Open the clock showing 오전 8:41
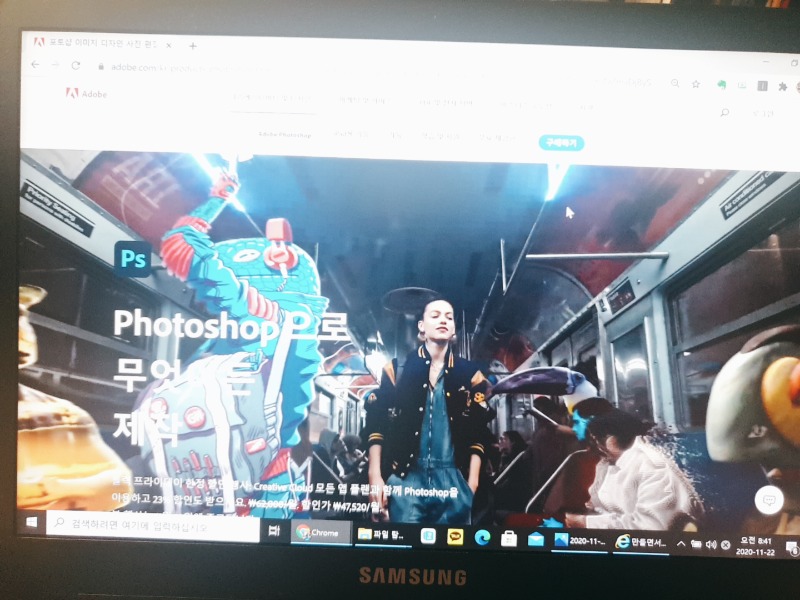Image resolution: width=800 pixels, height=600 pixels. [755, 546]
